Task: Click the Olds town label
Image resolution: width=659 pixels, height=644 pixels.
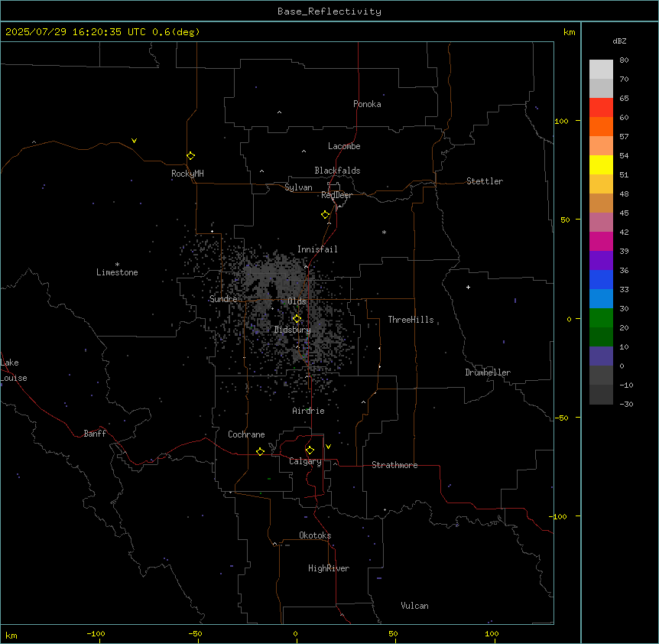Action: (x=297, y=301)
